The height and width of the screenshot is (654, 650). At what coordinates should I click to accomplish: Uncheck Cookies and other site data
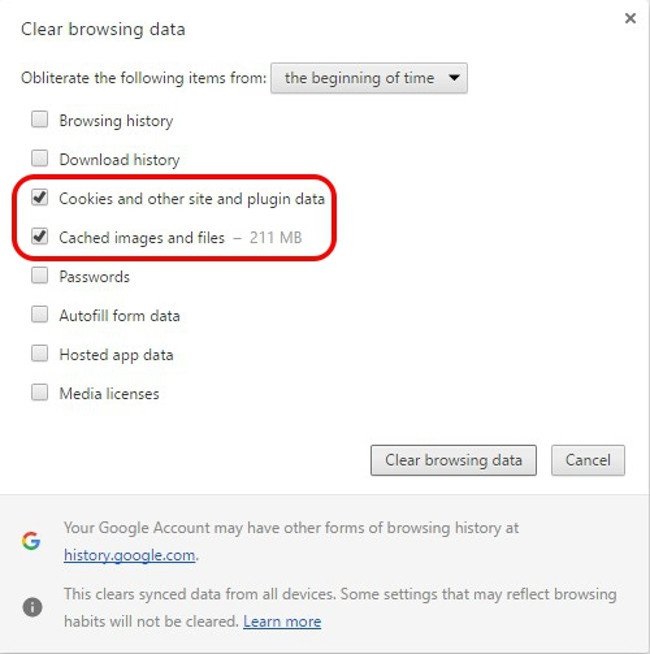(40, 198)
